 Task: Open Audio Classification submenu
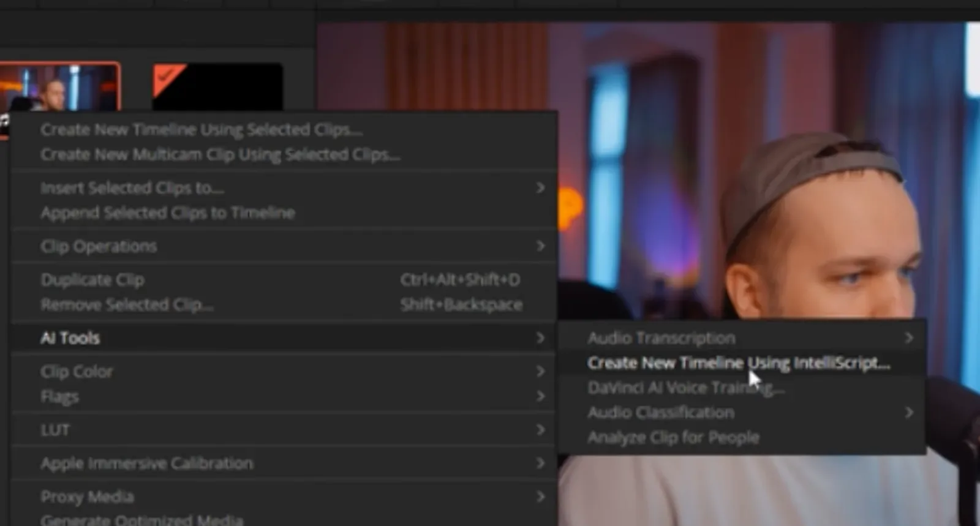pyautogui.click(x=742, y=413)
